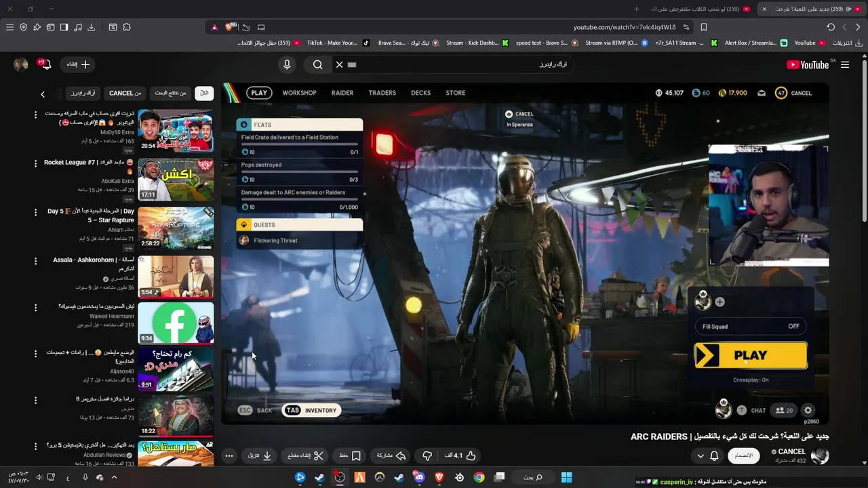Click the Save to playlist button

pos(351,456)
